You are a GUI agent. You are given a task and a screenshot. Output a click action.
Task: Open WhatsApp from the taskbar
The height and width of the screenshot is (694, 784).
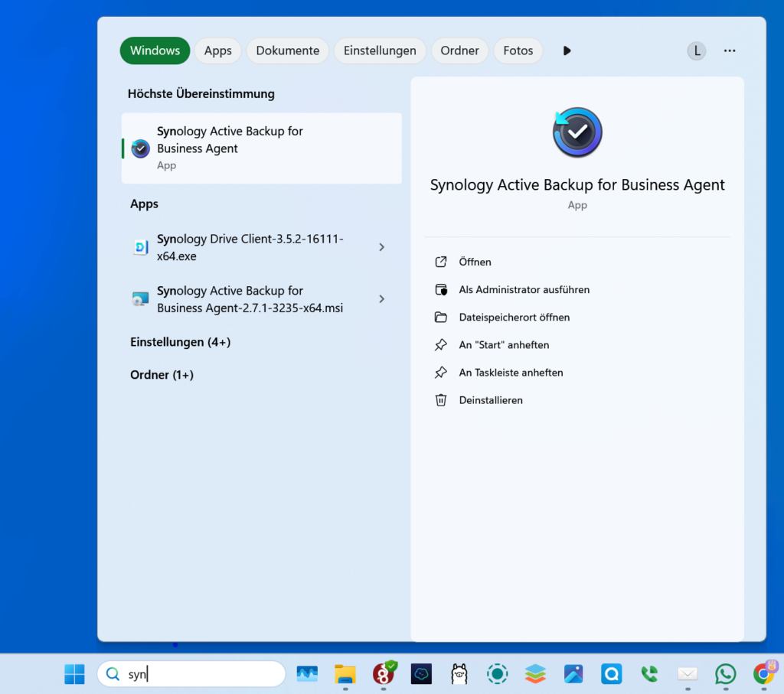coord(726,674)
